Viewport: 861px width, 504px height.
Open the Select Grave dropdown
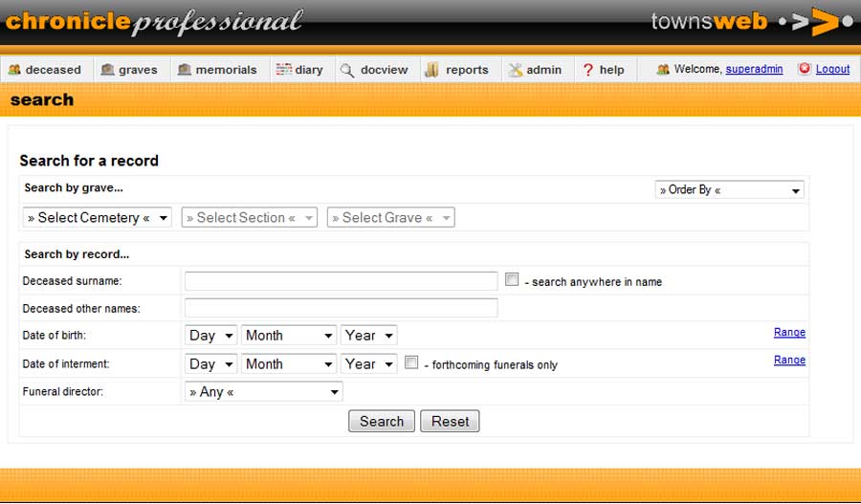click(x=391, y=217)
